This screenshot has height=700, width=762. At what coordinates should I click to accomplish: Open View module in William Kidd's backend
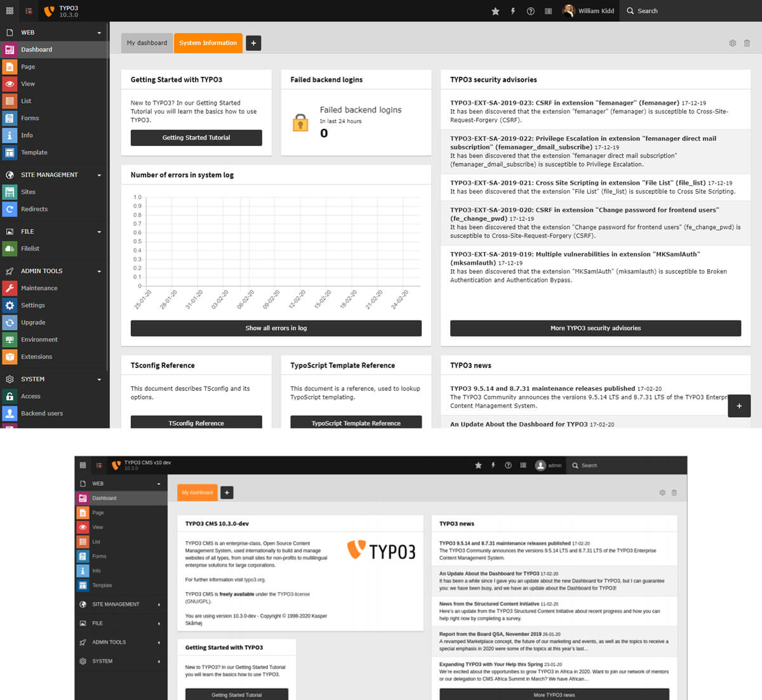[x=54, y=84]
